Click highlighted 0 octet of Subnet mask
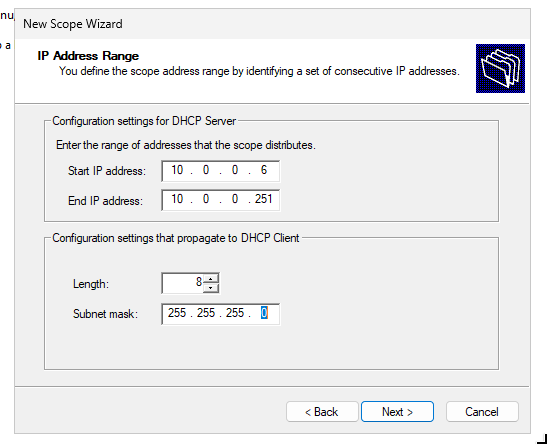Viewport: 547px width, 444px height. [264, 313]
